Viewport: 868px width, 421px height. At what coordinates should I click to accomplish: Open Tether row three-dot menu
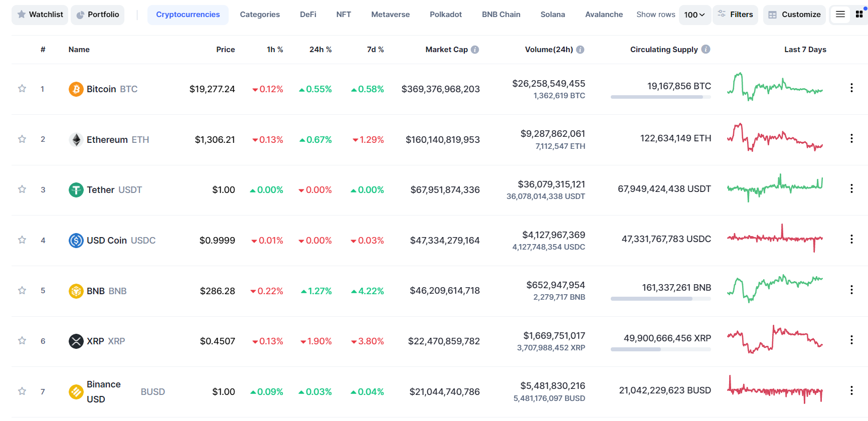(x=851, y=188)
